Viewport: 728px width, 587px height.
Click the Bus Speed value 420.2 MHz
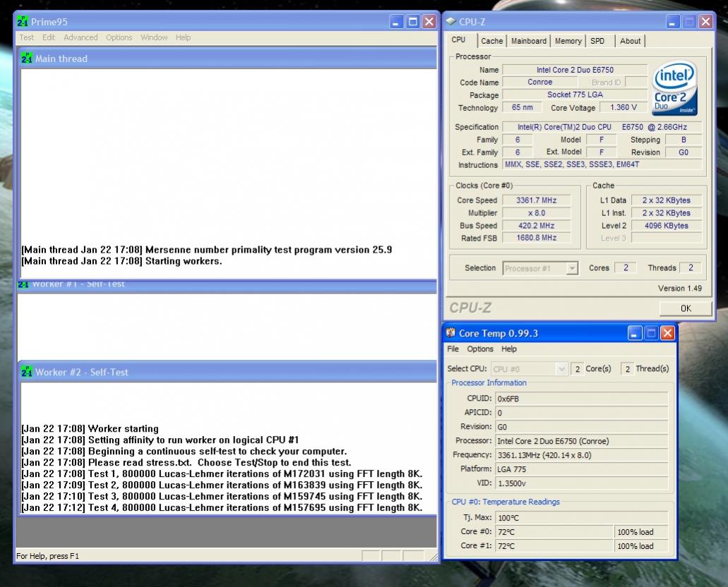click(536, 226)
